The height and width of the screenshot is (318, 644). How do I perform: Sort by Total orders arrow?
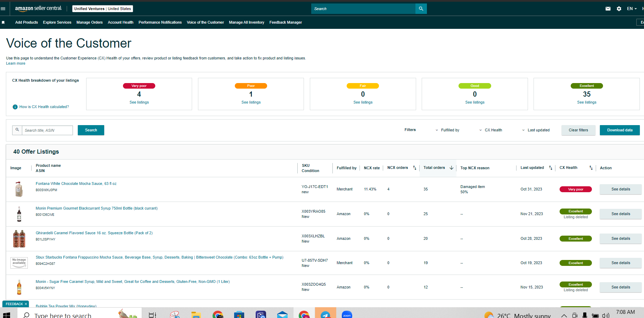[452, 168]
